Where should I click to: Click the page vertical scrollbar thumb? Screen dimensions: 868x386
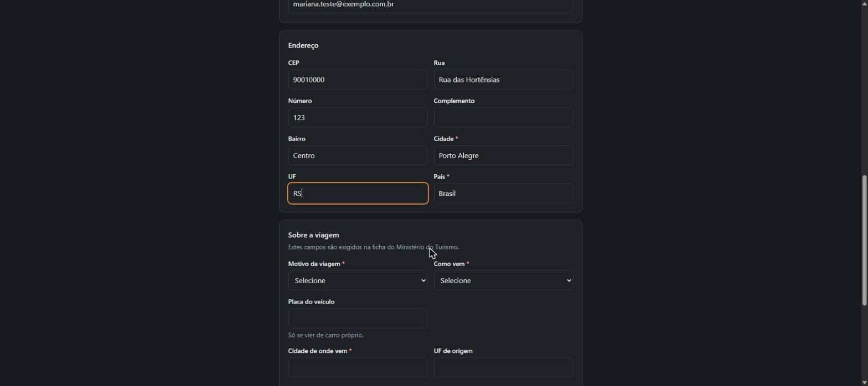pos(864,239)
